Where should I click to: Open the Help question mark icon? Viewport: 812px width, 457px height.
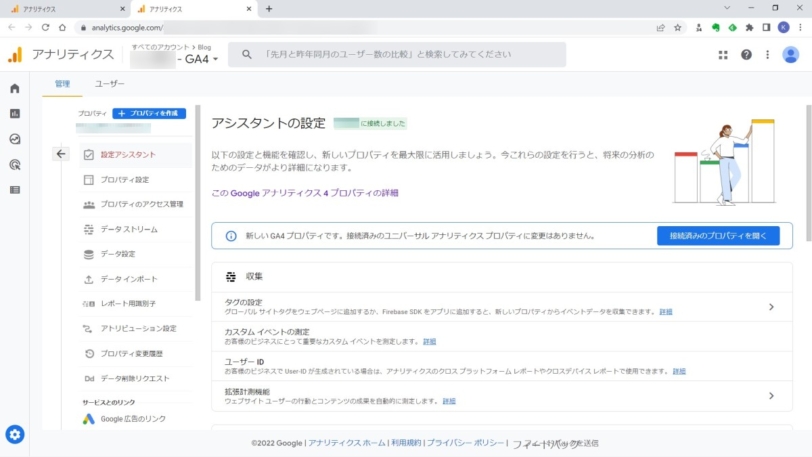(746, 54)
